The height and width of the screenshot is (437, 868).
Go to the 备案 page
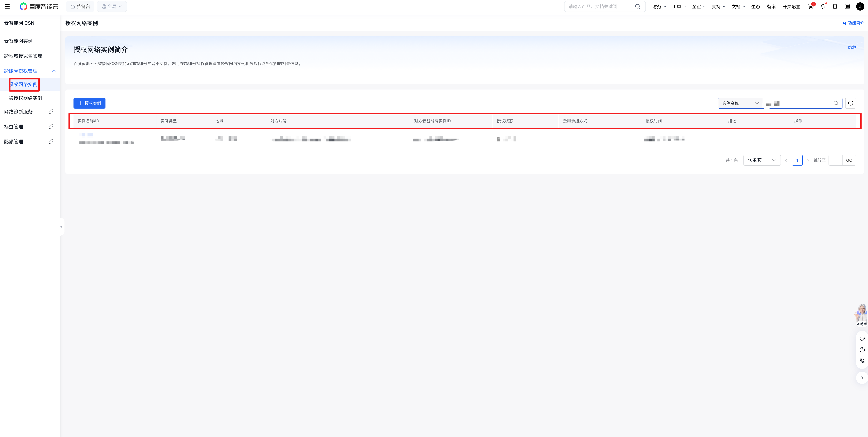771,6
